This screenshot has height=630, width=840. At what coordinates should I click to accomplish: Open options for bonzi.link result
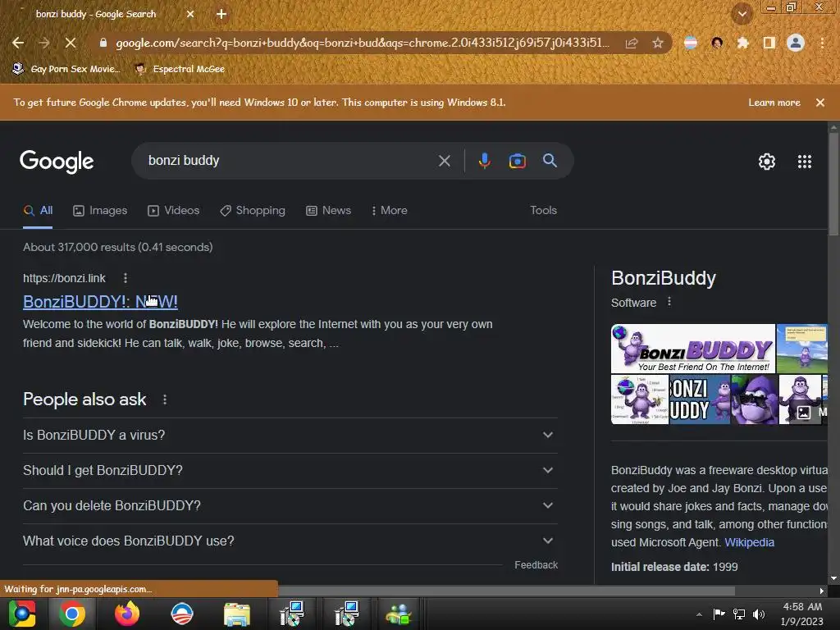click(x=126, y=278)
